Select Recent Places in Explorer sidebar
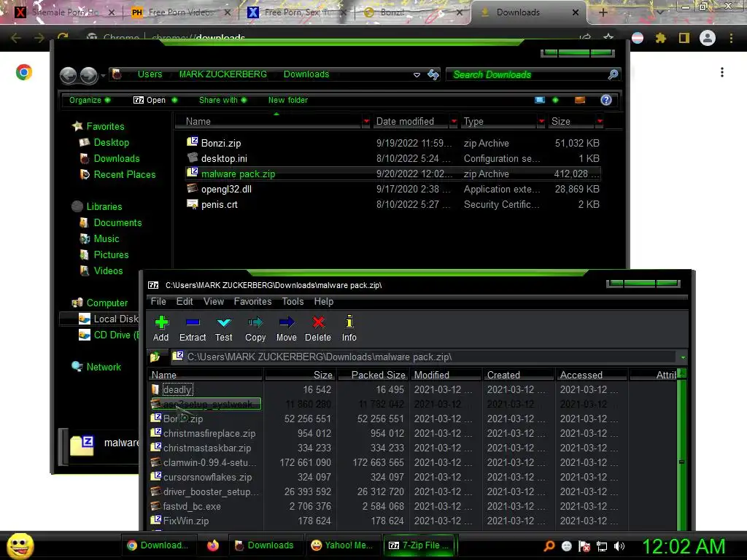Screen dimensions: 747x560 coord(124,174)
